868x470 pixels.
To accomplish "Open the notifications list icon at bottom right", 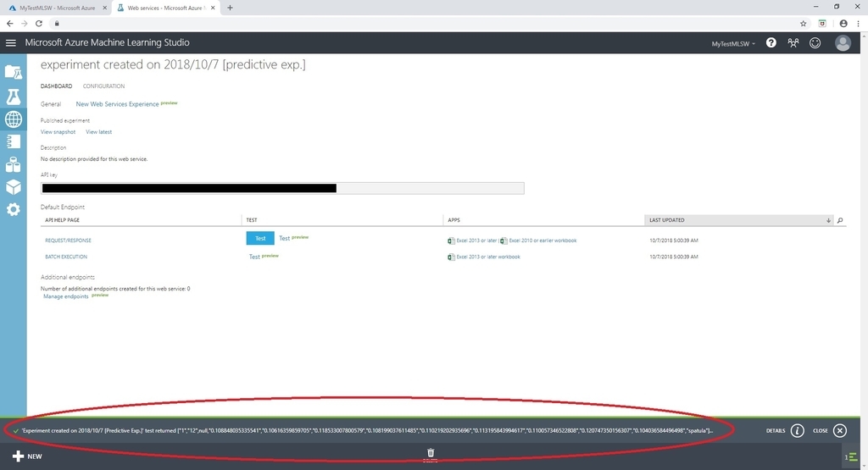I will 851,456.
